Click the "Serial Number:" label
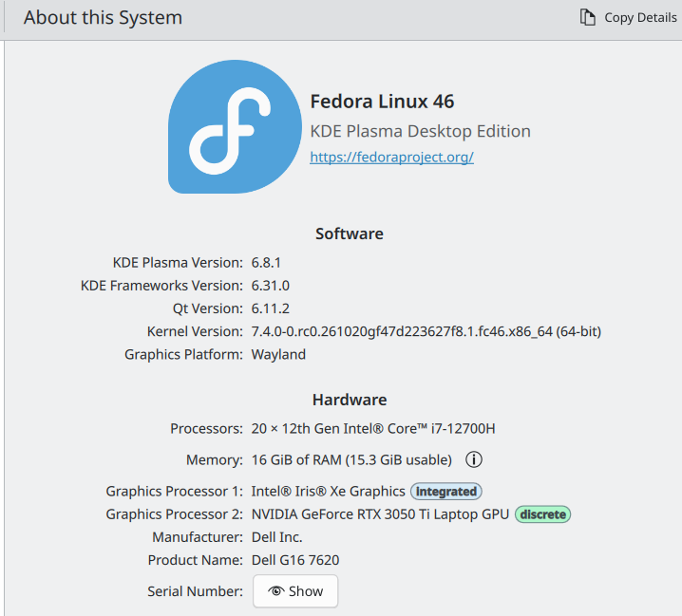 [x=195, y=591]
